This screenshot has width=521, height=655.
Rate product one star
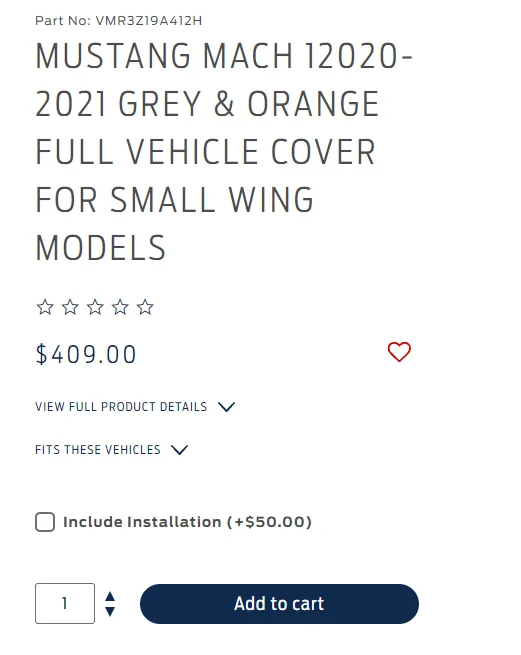coord(45,307)
